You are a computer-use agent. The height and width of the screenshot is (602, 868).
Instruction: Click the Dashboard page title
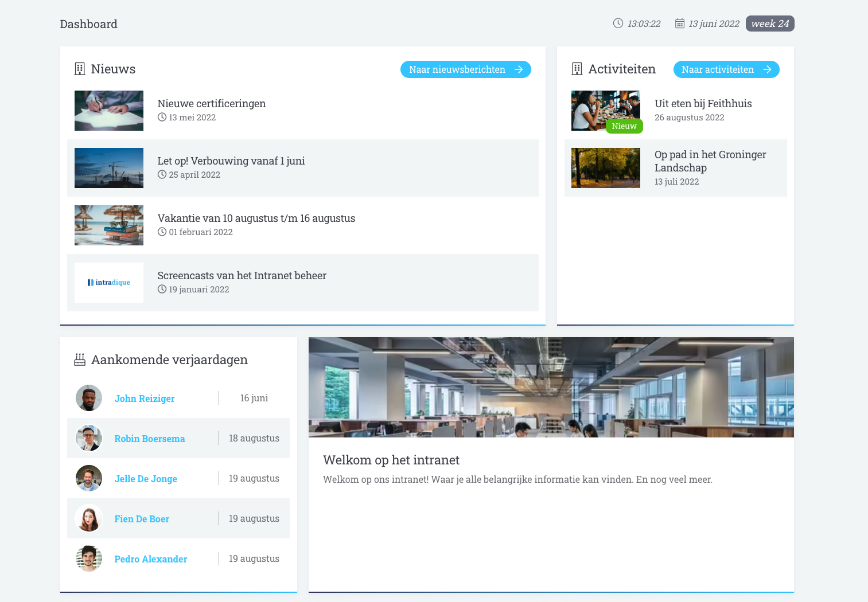(x=89, y=24)
